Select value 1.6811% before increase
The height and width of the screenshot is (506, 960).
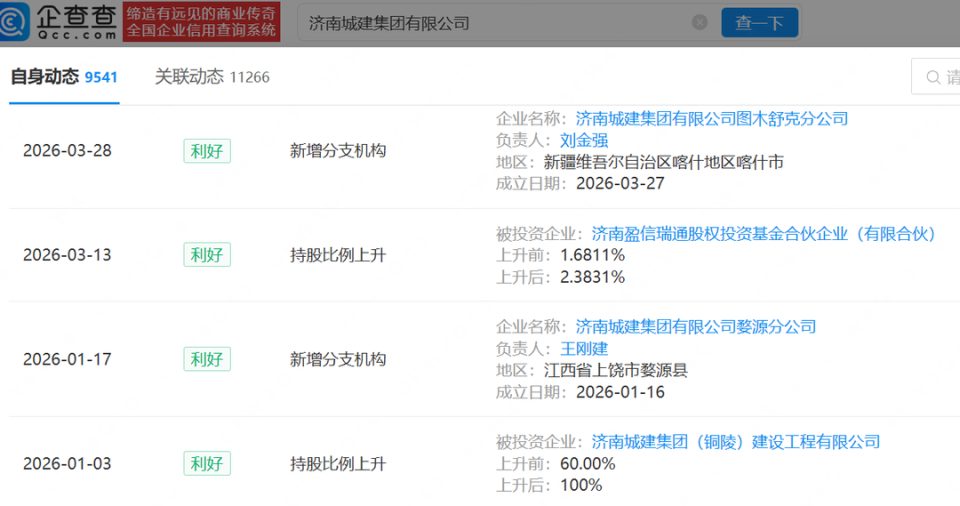click(x=592, y=255)
